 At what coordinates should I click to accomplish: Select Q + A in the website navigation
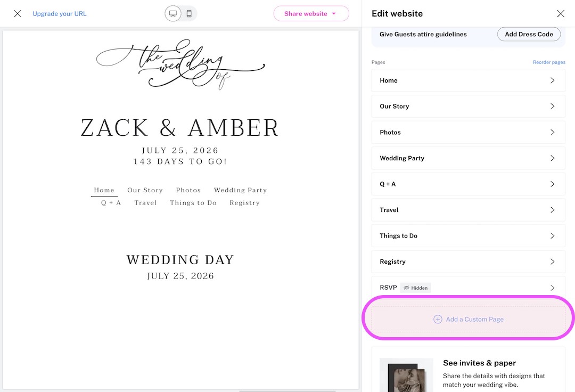(x=110, y=202)
